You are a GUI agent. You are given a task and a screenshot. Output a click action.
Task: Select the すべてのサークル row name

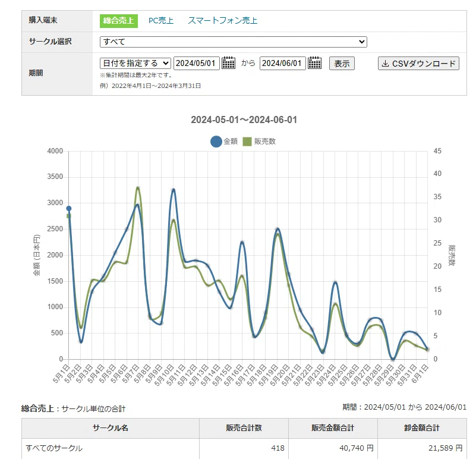pyautogui.click(x=54, y=448)
